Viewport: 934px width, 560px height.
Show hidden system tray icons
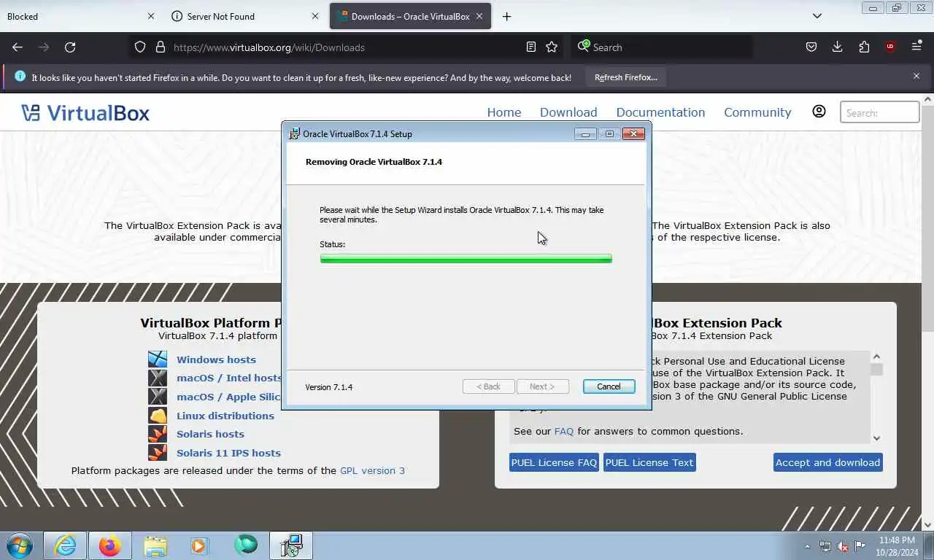point(807,546)
